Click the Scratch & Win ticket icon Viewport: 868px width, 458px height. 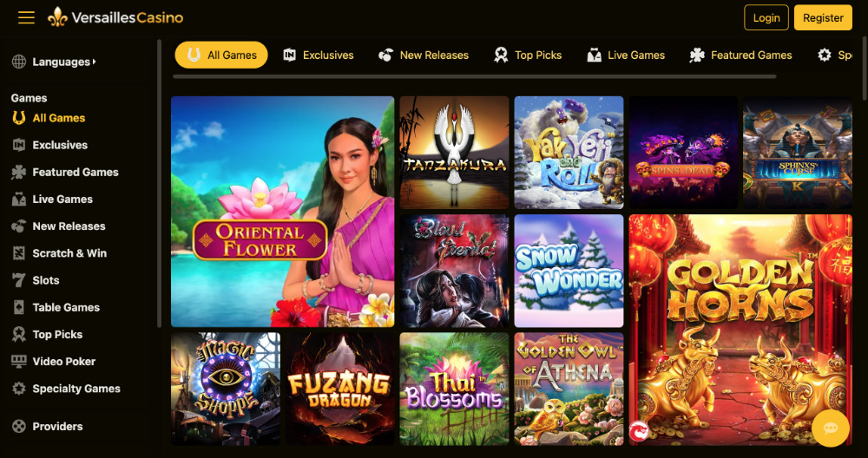coord(19,253)
